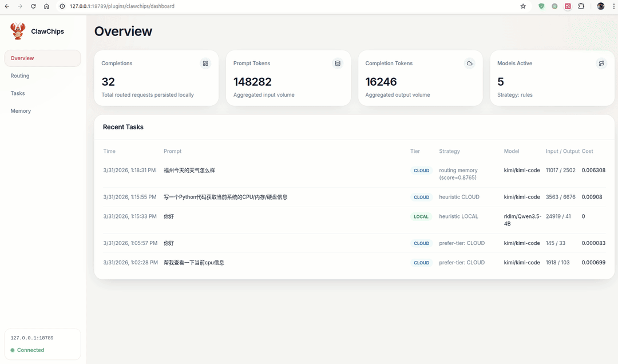Click the LOCAL tier badge
The image size is (618, 364).
click(x=421, y=217)
